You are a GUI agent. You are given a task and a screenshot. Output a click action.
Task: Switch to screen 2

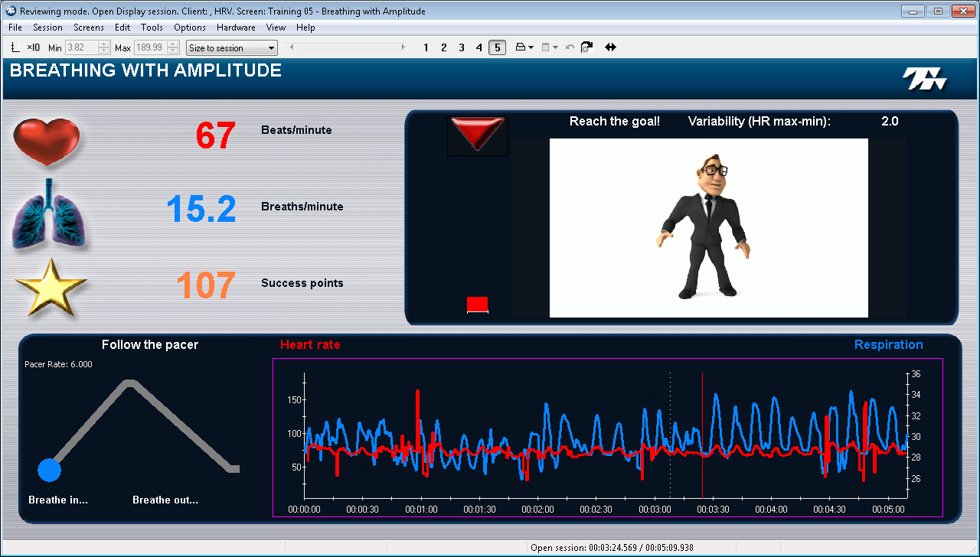tap(443, 47)
